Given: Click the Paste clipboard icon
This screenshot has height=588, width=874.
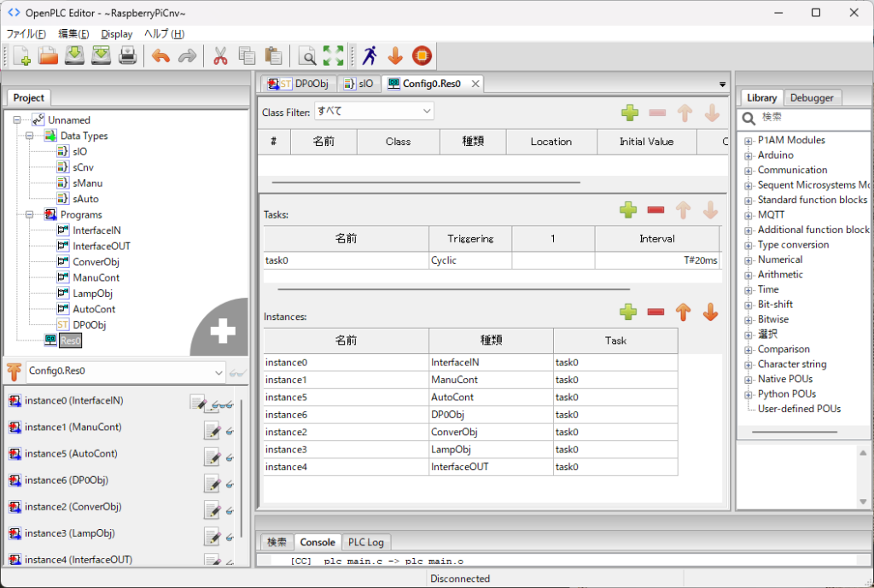Looking at the screenshot, I should [273, 55].
